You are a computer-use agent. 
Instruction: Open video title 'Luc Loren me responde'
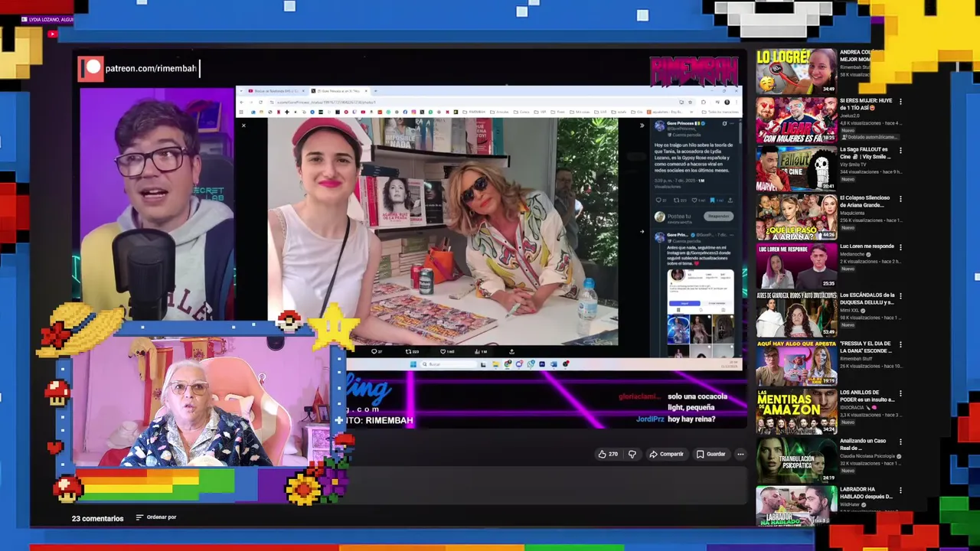pos(867,246)
